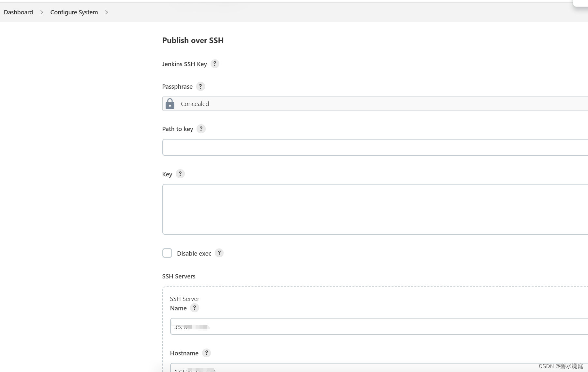Viewport: 588px width, 372px height.
Task: Focus the Key text area
Action: (x=375, y=209)
